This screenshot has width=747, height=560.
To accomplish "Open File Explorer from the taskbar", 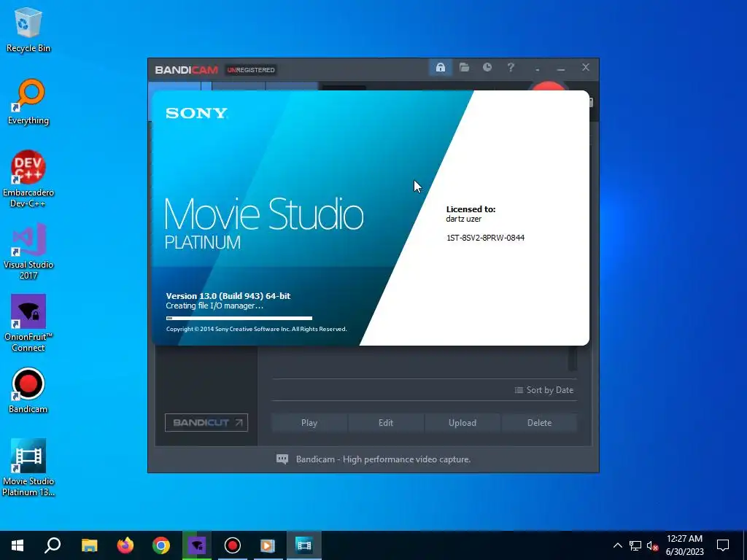I will click(x=89, y=545).
